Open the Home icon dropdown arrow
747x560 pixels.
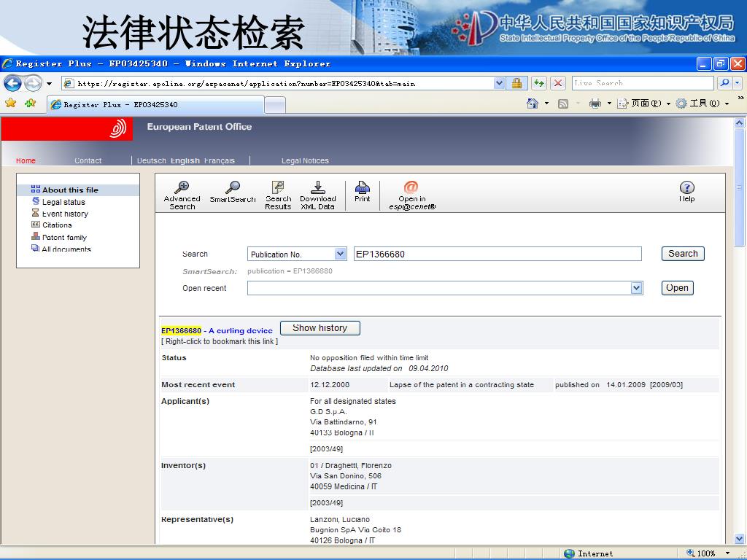[x=546, y=104]
